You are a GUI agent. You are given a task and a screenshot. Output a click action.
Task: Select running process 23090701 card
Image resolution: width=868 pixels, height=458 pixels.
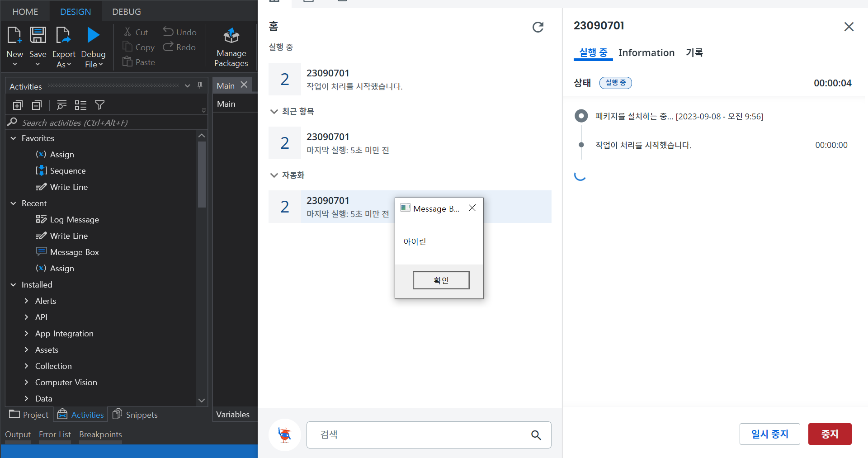[x=410, y=79]
